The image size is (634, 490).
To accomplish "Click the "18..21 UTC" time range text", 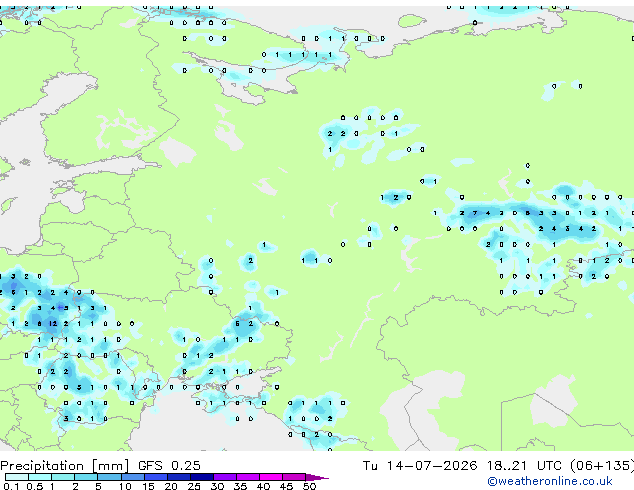I will [524, 466].
